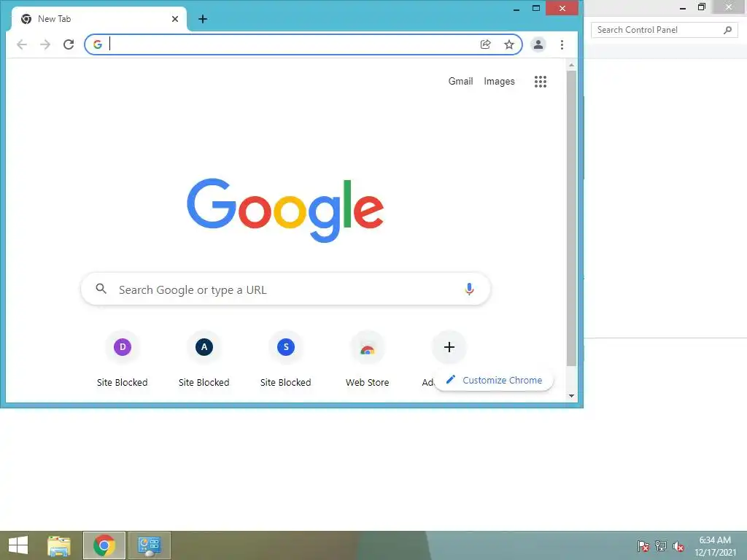Maximize the Chrome window
Screen dimensions: 747x560
(x=536, y=8)
